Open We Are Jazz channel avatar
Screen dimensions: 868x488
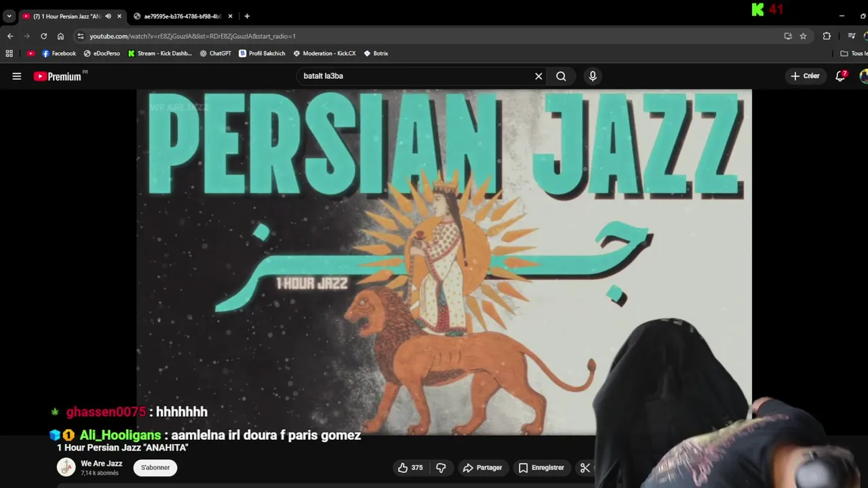tap(66, 468)
